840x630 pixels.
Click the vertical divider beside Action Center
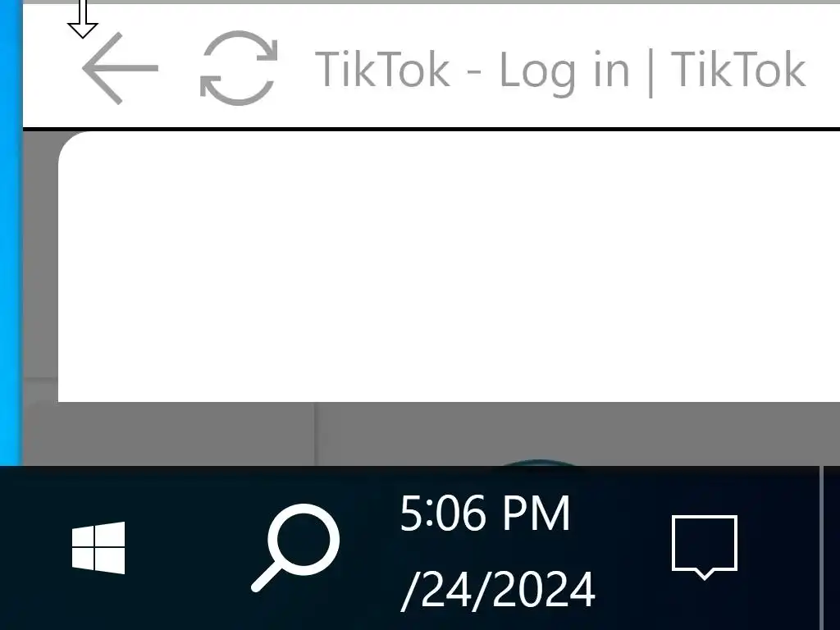tap(820, 547)
